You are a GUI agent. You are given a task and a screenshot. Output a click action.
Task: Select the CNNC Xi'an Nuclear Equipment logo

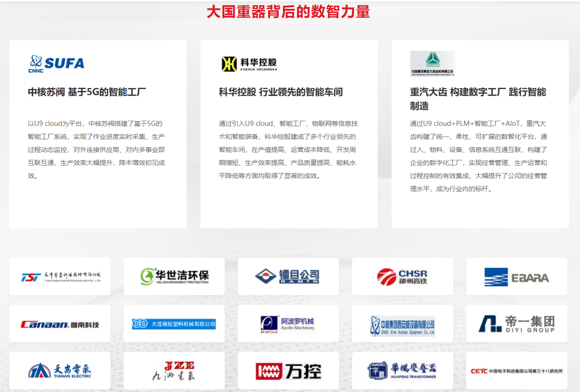pyautogui.click(x=402, y=324)
